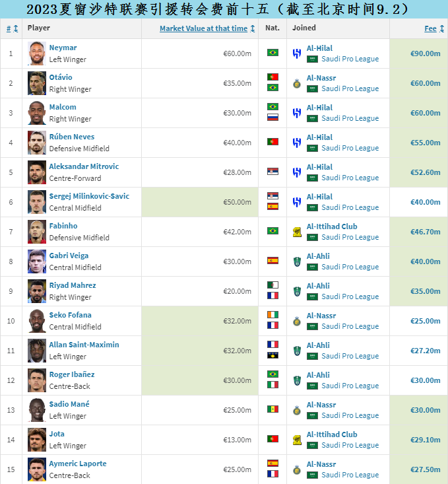
Task: Click Al-Hilal club crest in Neymar's row
Action: [297, 53]
